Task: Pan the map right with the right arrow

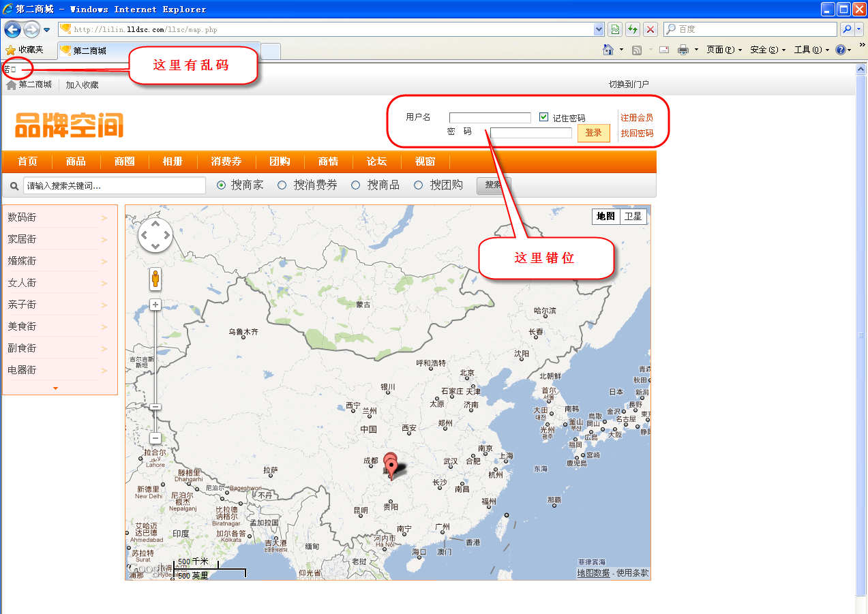Action: (x=166, y=235)
